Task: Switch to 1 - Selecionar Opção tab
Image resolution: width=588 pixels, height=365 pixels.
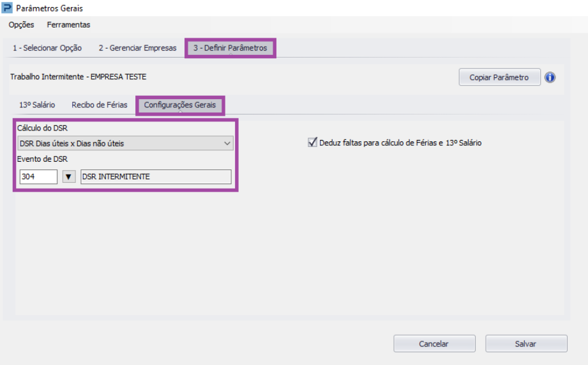Action: pos(47,48)
